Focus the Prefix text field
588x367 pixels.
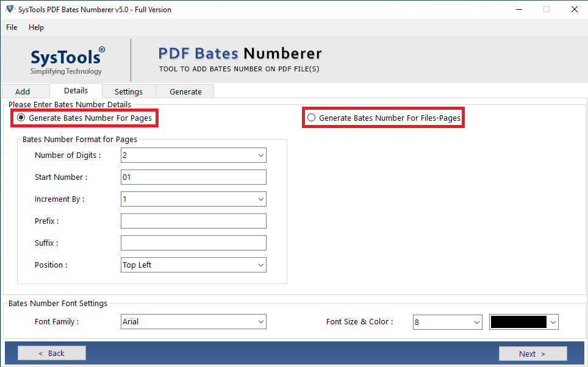click(193, 221)
